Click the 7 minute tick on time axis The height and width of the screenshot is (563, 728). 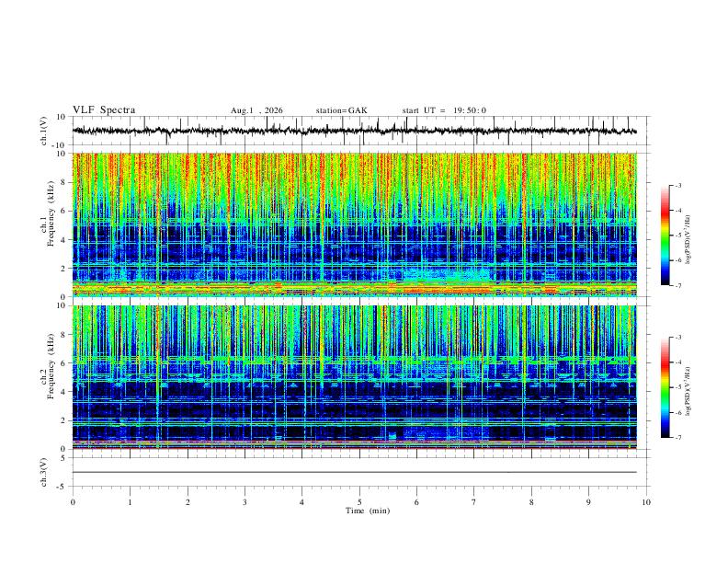tap(474, 502)
